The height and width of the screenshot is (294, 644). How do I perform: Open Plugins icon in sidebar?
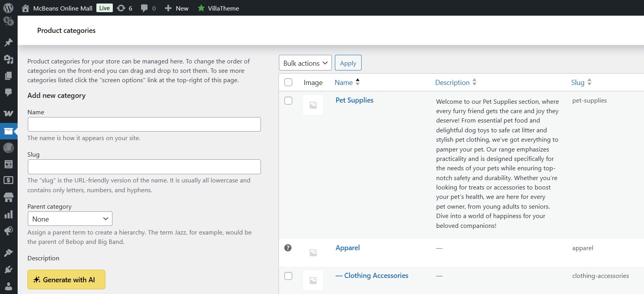[8, 269]
